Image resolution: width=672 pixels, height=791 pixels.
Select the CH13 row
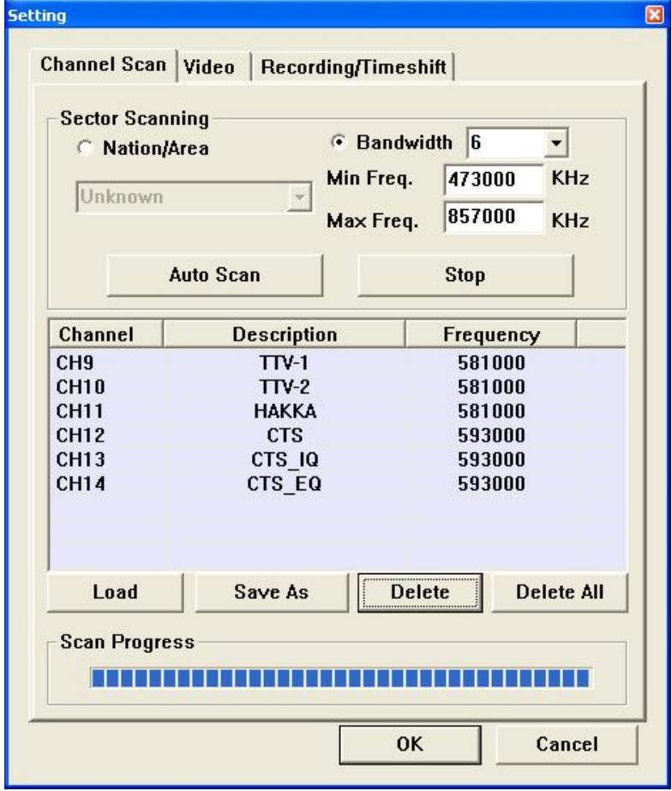pos(338,459)
